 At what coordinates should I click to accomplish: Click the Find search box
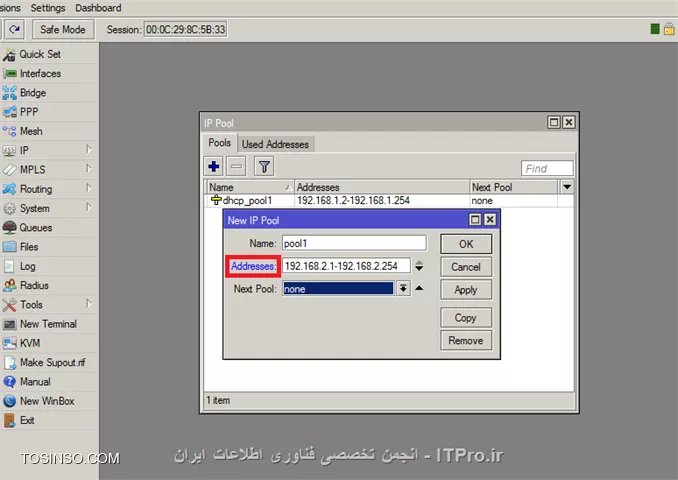(547, 168)
